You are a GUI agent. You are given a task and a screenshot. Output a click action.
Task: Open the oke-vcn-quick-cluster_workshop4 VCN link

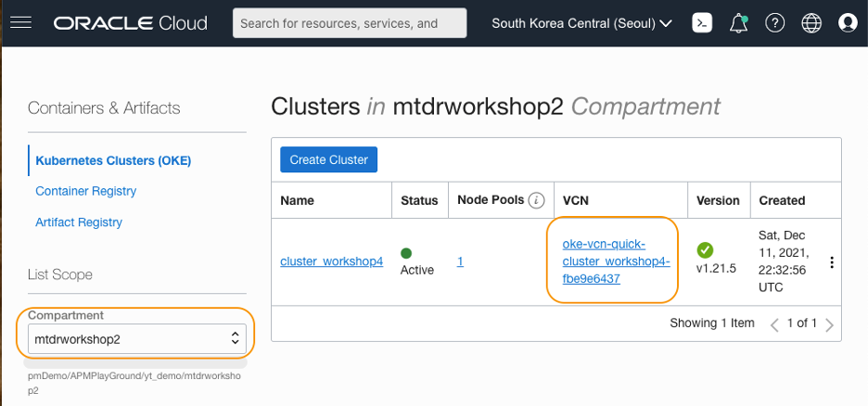click(x=616, y=261)
